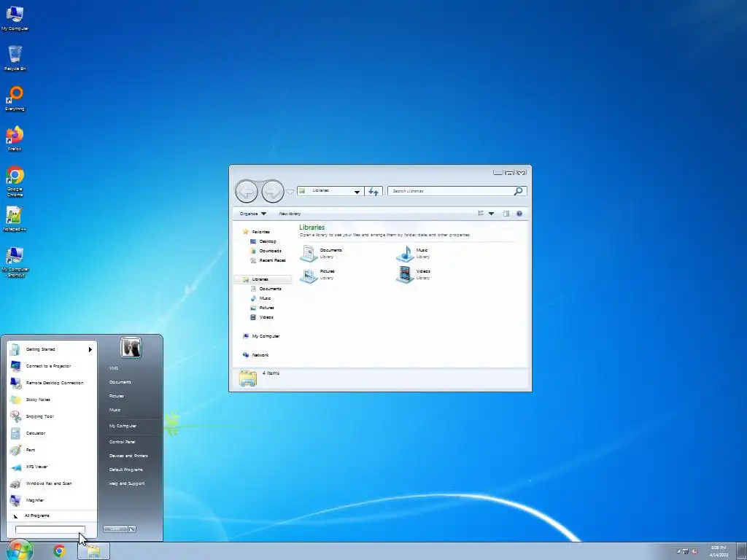The image size is (747, 560).
Task: Click Windows Explorer taskbar button
Action: click(94, 551)
